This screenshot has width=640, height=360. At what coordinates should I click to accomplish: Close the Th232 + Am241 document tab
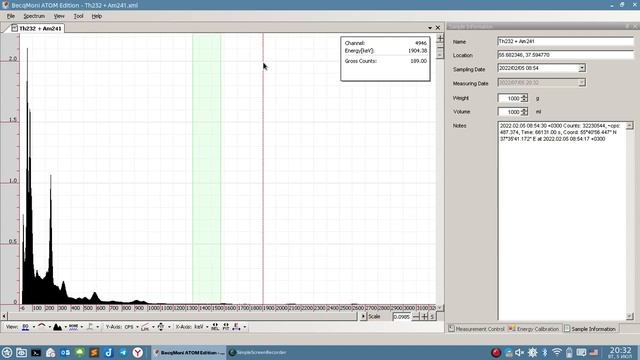pos(438,28)
